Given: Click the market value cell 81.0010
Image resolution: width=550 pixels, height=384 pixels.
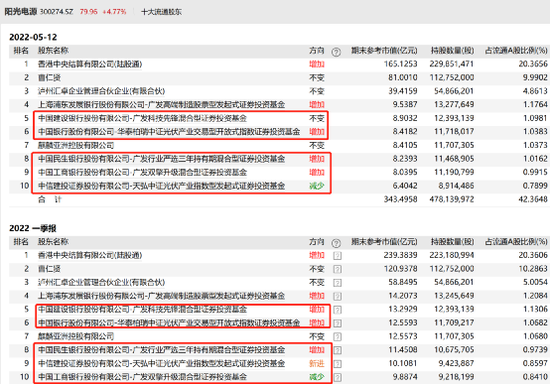Looking at the screenshot, I should pos(403,78).
